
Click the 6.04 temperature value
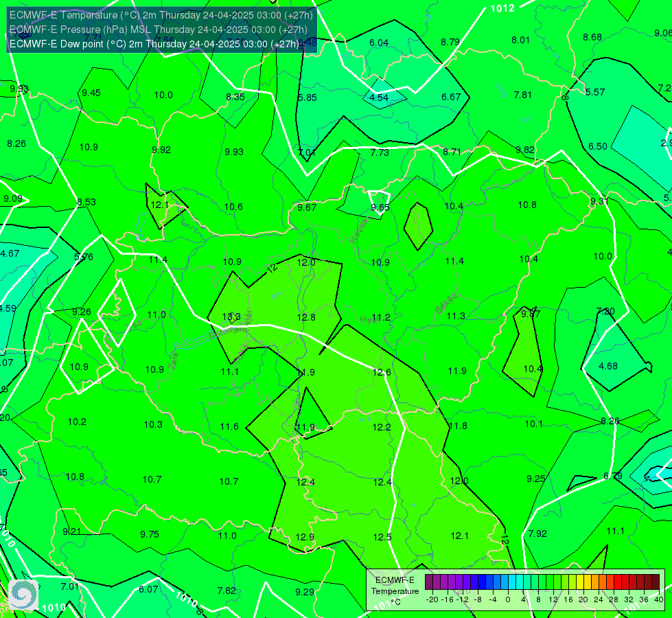379,43
